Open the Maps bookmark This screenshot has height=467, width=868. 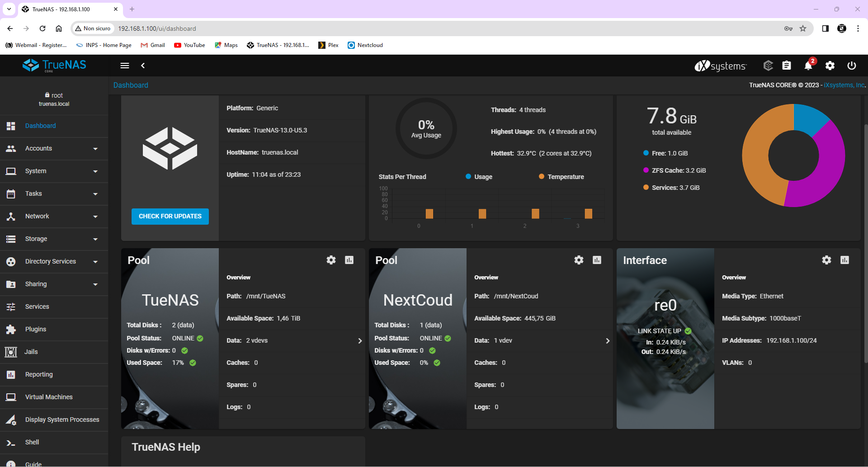[x=226, y=45]
